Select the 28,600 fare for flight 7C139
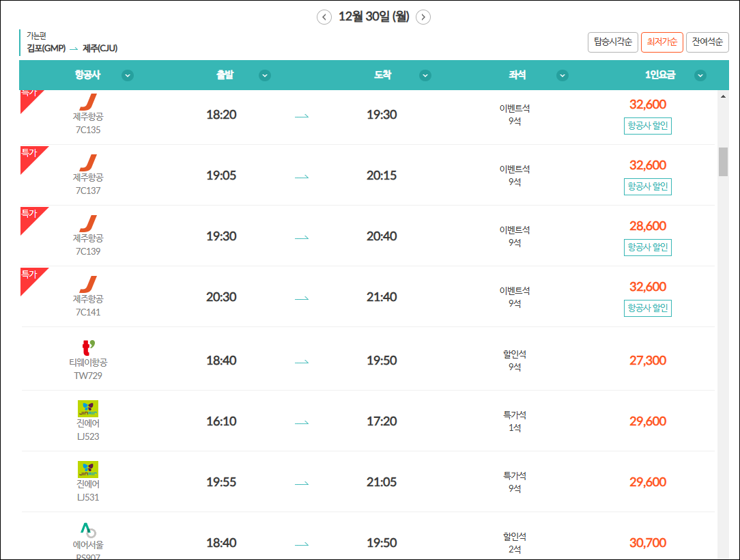The height and width of the screenshot is (560, 740). click(647, 226)
